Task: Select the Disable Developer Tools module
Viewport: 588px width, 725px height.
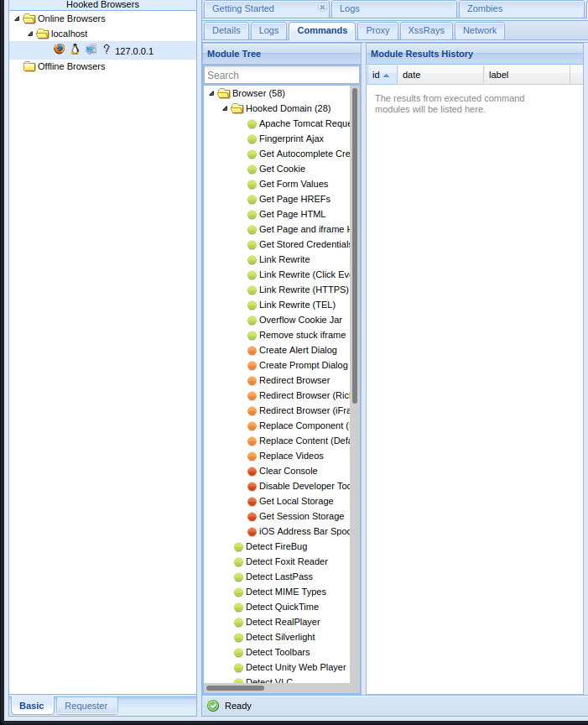Action: (304, 487)
